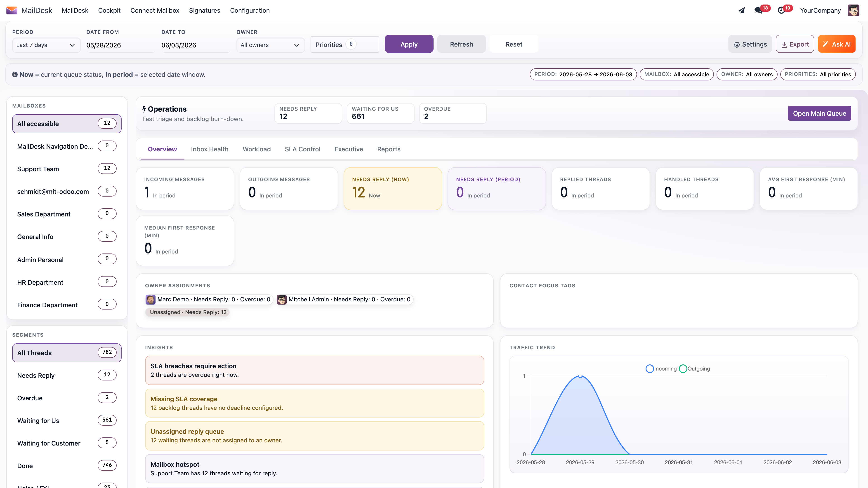Select the Overdue segment
Image resolution: width=868 pixels, height=488 pixels.
[x=67, y=398]
